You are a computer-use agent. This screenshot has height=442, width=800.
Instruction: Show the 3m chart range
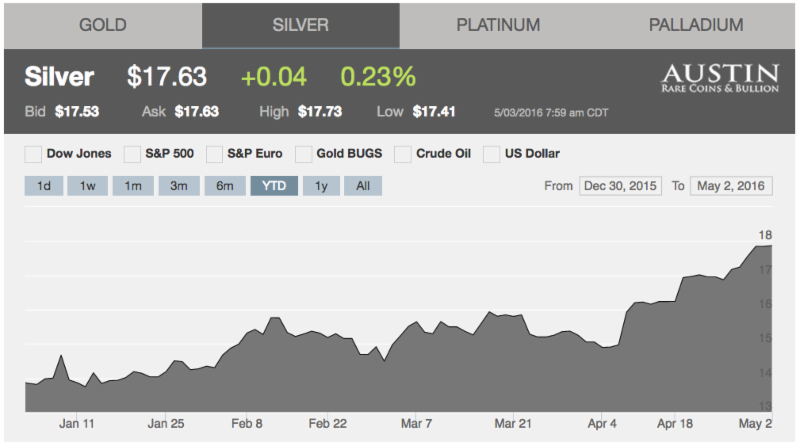[178, 186]
